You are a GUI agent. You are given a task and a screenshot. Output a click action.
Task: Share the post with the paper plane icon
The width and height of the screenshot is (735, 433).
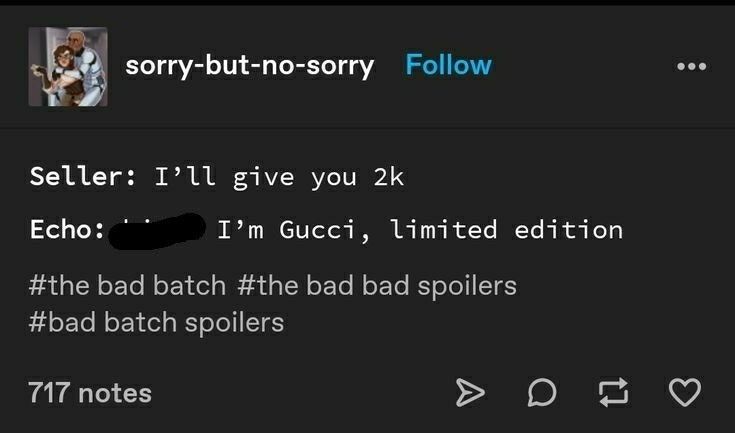pyautogui.click(x=470, y=392)
